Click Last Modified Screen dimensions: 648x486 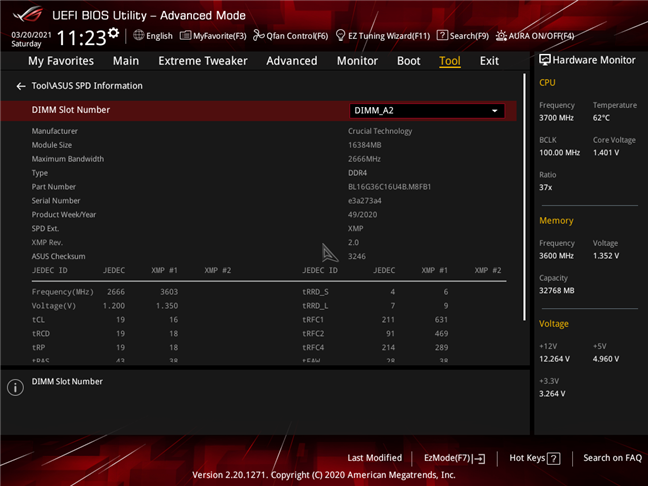tap(374, 458)
